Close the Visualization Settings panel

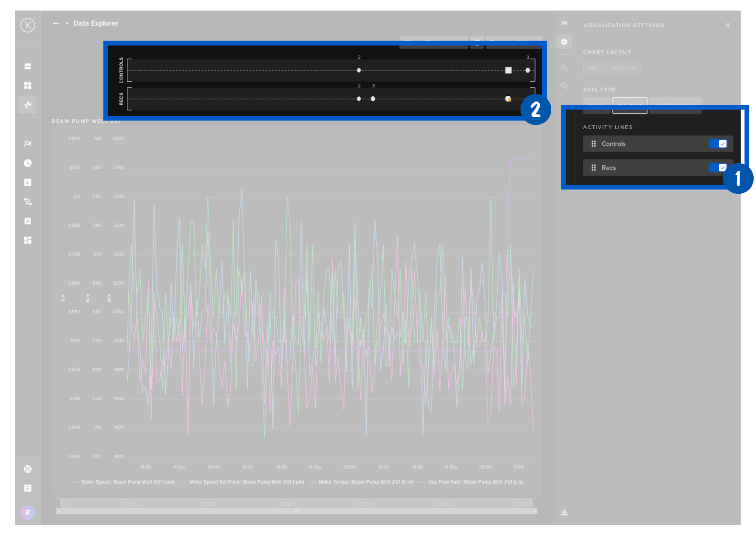click(x=727, y=25)
